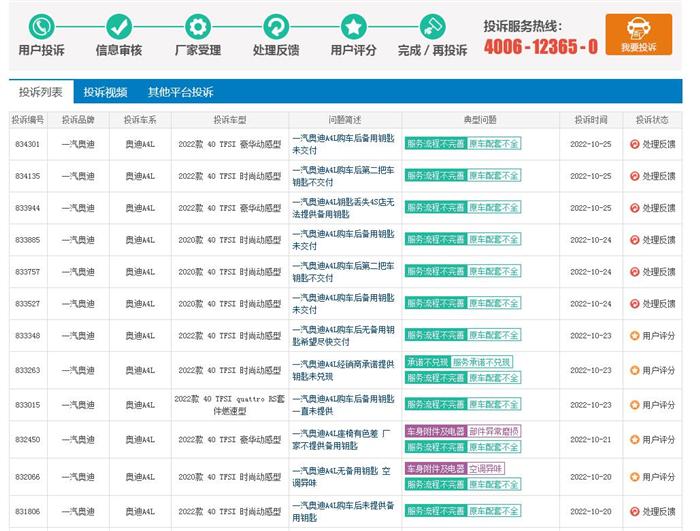Screen dimensions: 700x531
Task: Click the status icon in row 831806
Action: [634, 511]
